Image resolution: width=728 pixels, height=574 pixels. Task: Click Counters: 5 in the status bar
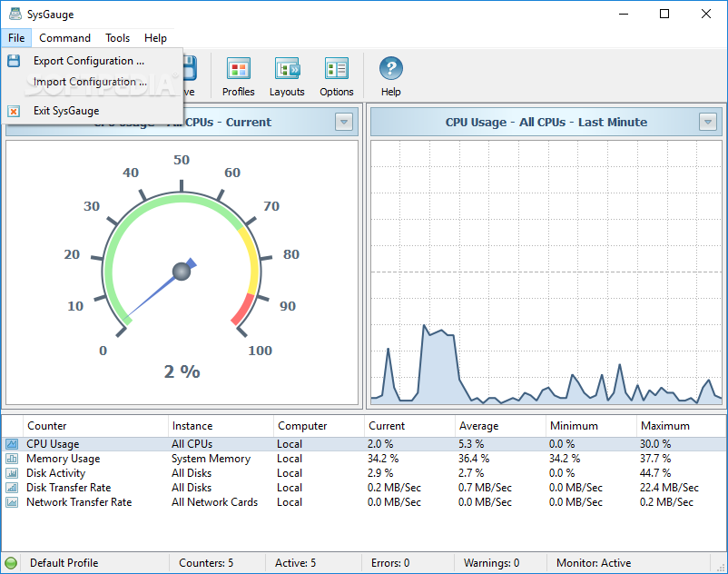206,563
